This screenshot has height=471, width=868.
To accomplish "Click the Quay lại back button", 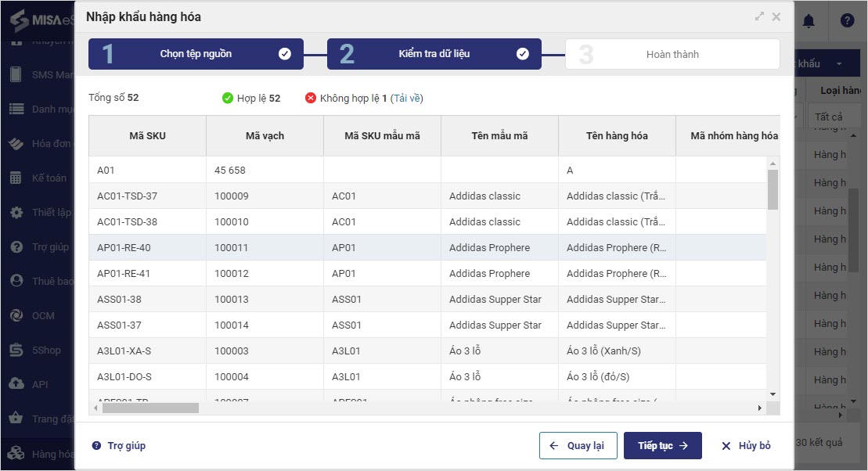I will (x=578, y=446).
